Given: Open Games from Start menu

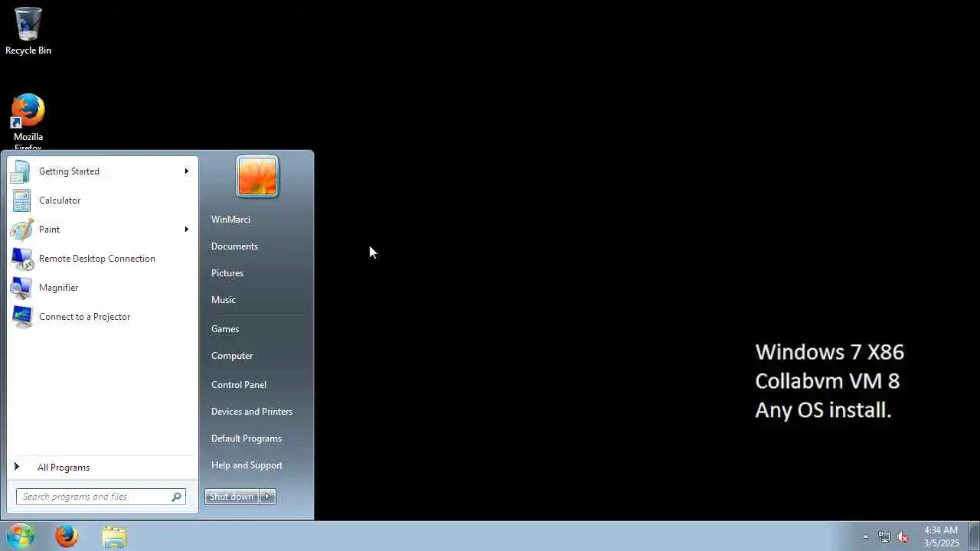Looking at the screenshot, I should [225, 329].
